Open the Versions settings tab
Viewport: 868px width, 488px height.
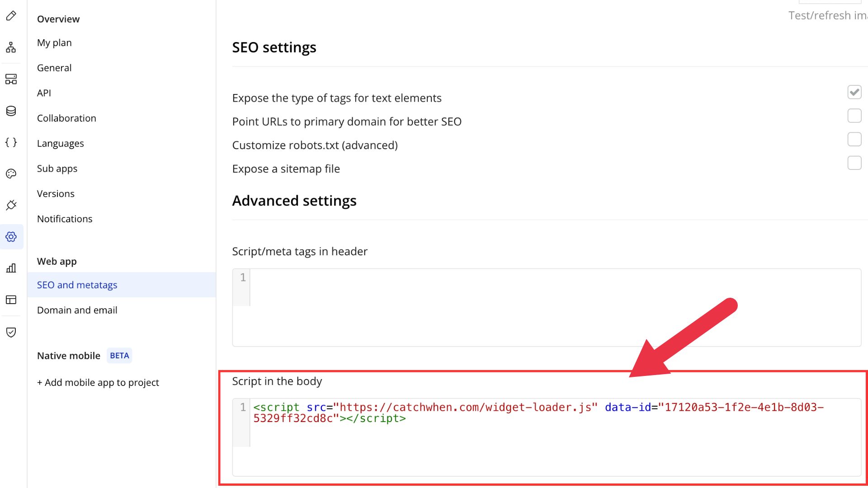[x=56, y=194]
